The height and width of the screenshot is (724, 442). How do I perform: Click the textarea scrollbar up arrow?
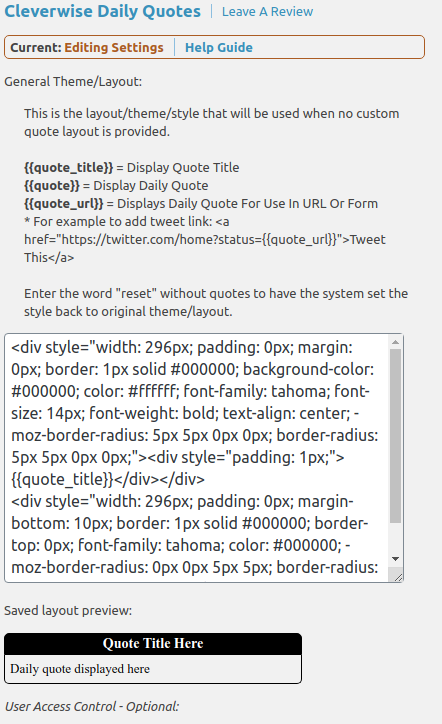pyautogui.click(x=395, y=342)
